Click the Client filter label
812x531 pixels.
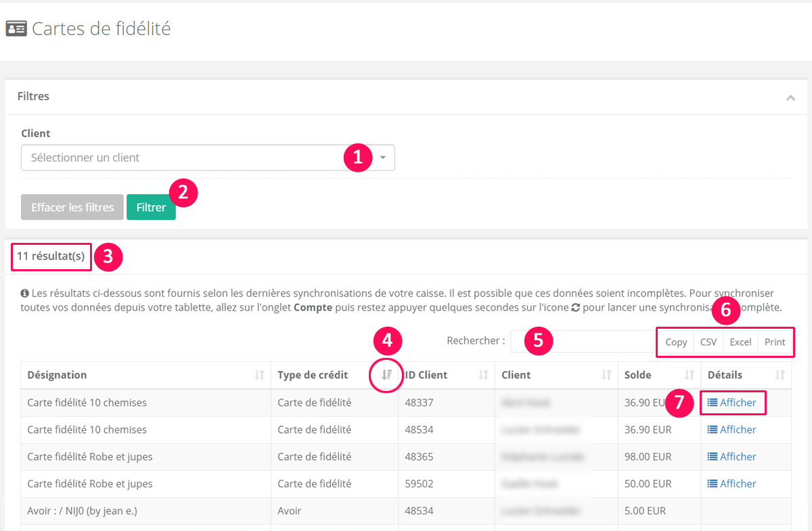click(36, 133)
